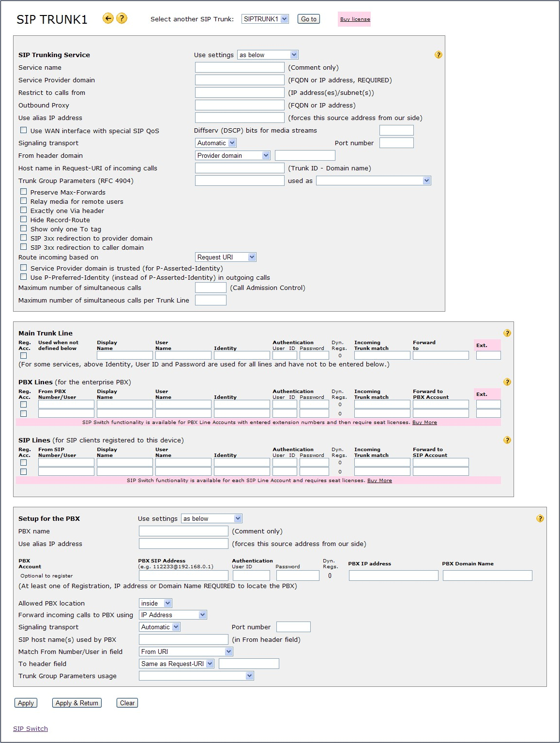This screenshot has width=560, height=743.
Task: Toggle Hide Record-Route checkbox
Action: click(23, 219)
